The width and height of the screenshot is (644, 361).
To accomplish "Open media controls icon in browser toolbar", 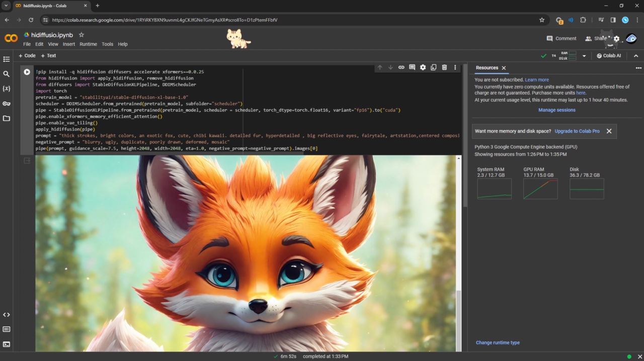I will coord(601,20).
